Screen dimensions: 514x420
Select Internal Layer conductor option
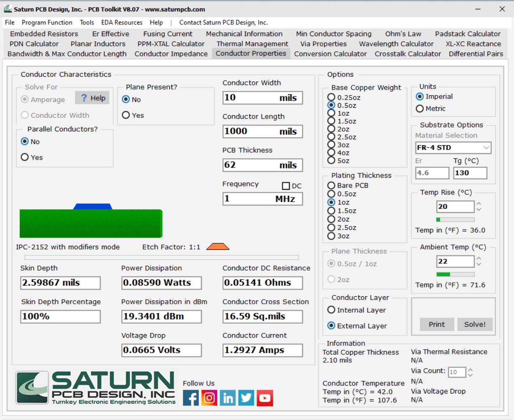pos(331,310)
